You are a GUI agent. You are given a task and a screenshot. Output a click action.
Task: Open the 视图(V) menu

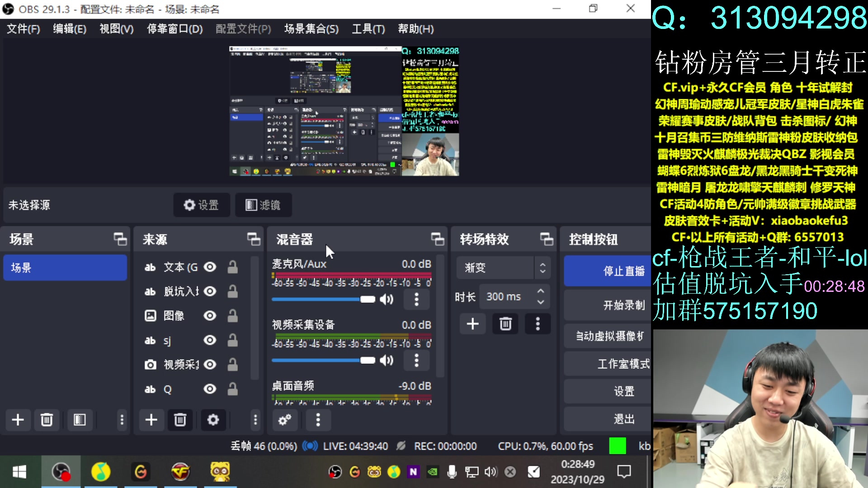point(117,29)
